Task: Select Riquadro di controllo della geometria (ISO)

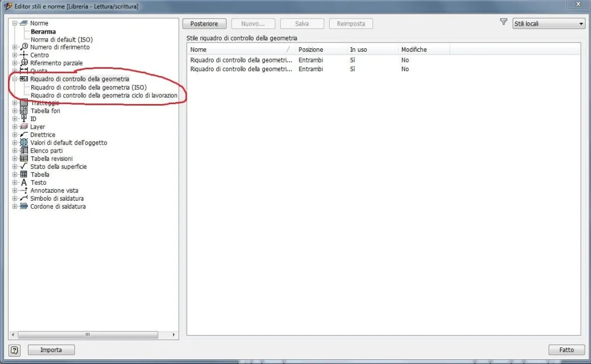Action: [89, 88]
